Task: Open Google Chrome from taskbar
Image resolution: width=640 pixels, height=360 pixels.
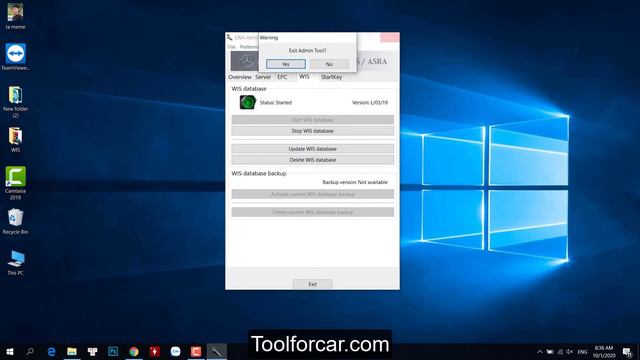Action: tap(134, 351)
